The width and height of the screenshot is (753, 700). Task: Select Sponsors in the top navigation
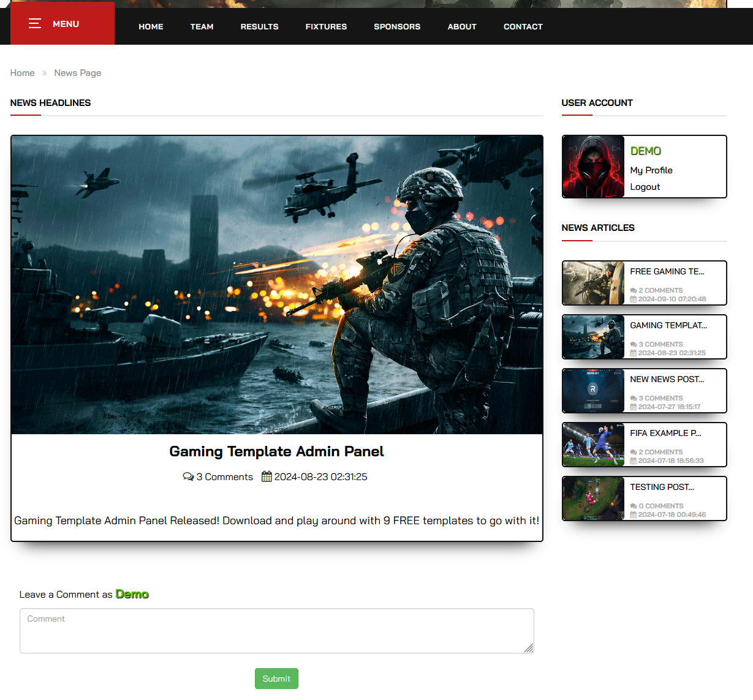point(397,27)
